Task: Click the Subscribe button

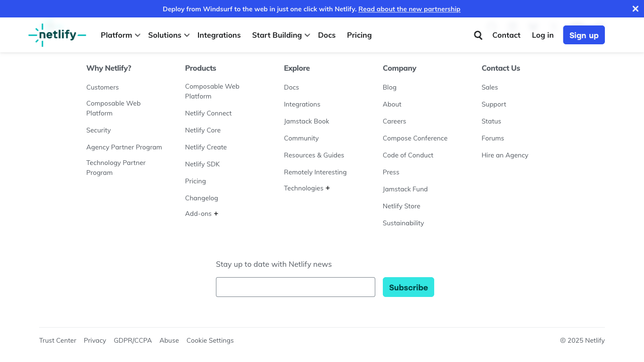Action: [x=408, y=287]
